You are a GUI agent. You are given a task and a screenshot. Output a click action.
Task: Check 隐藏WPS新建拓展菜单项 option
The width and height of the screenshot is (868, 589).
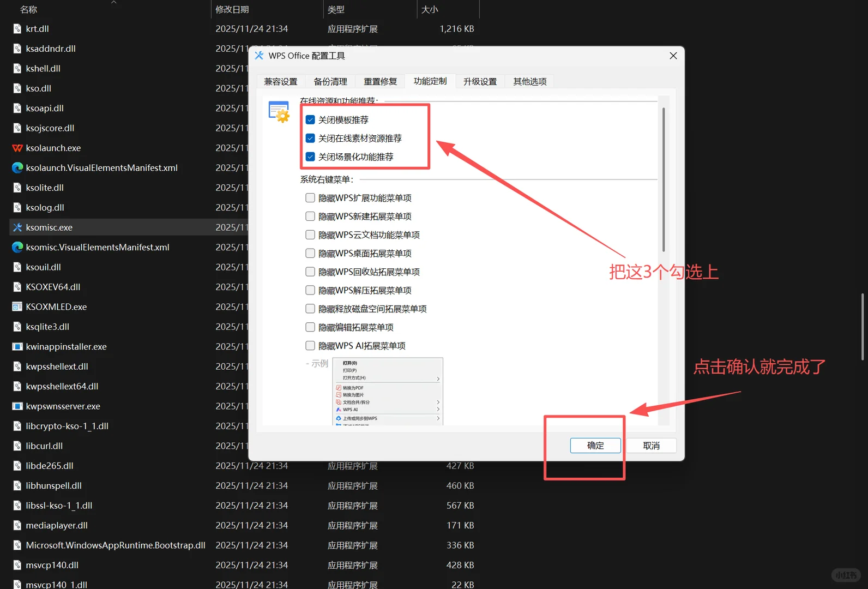[310, 217]
